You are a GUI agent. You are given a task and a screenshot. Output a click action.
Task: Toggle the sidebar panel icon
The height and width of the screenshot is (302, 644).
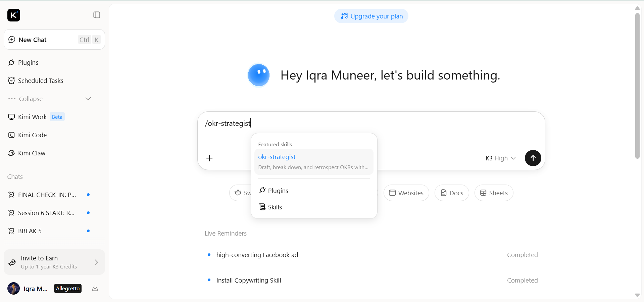[97, 15]
